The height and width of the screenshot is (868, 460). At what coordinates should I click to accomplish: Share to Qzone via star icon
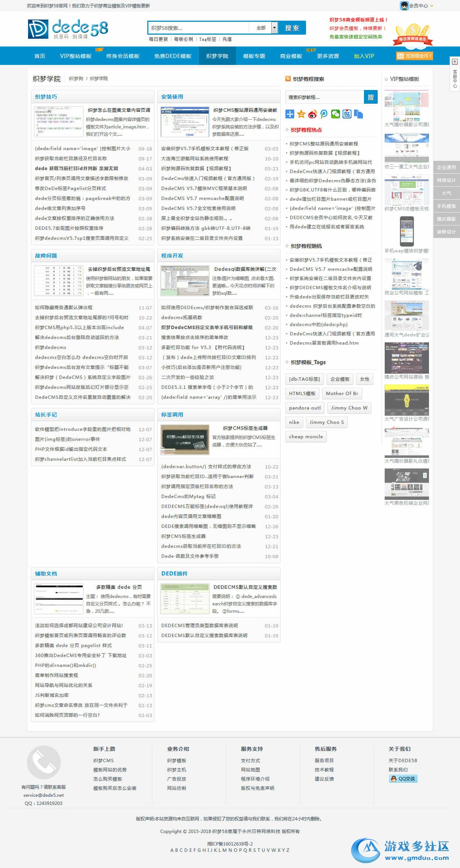[301, 114]
